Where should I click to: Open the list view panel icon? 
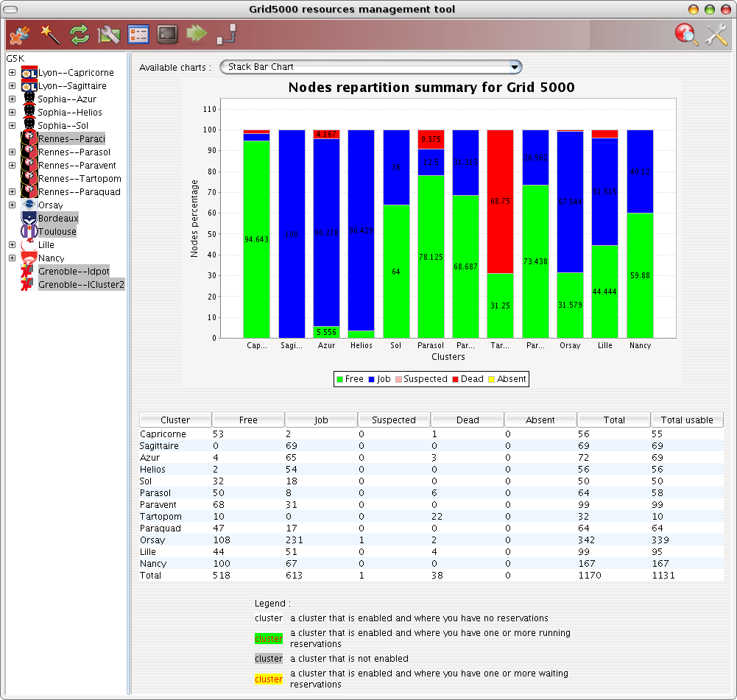138,35
